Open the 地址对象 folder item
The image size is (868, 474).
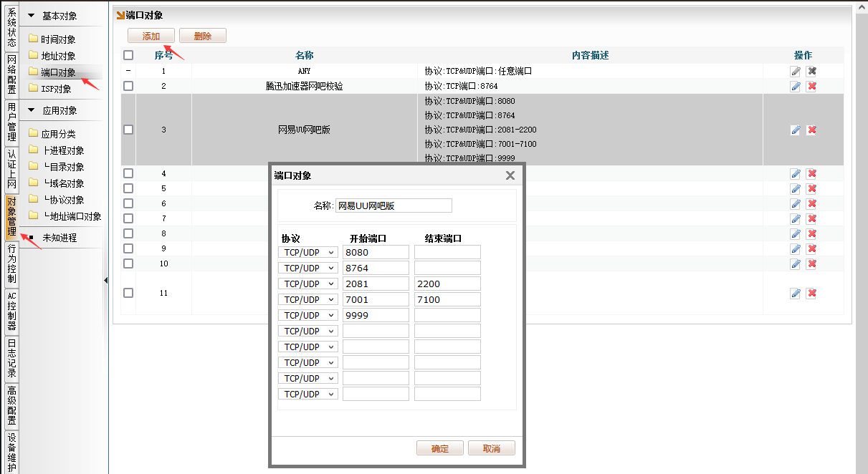point(57,56)
